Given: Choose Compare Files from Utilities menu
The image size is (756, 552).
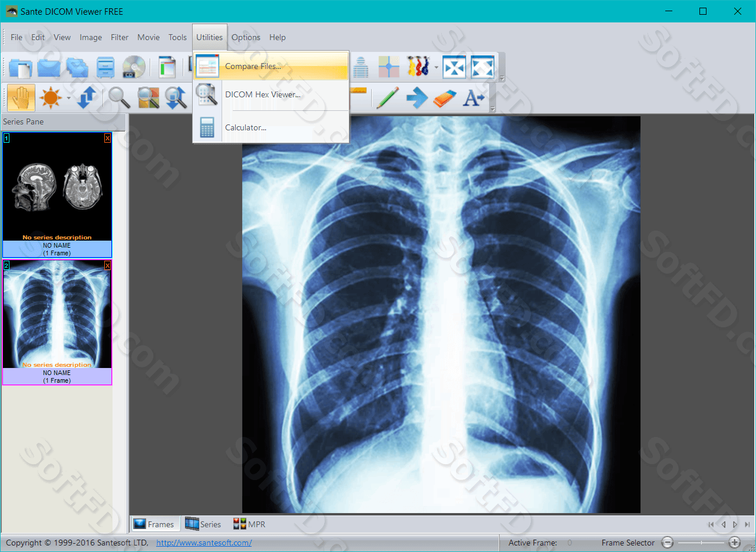Looking at the screenshot, I should point(271,66).
